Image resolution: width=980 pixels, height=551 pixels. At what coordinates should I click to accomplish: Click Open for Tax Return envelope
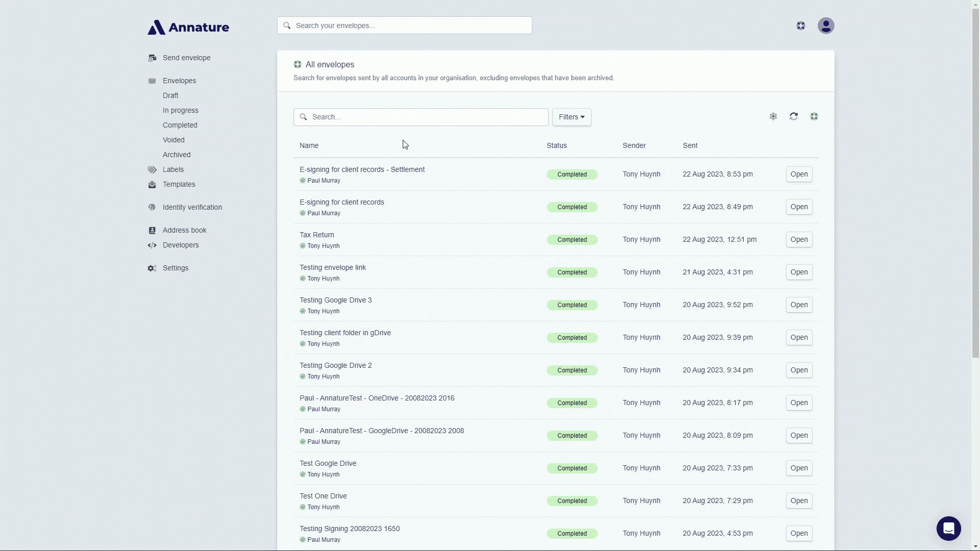click(x=799, y=240)
